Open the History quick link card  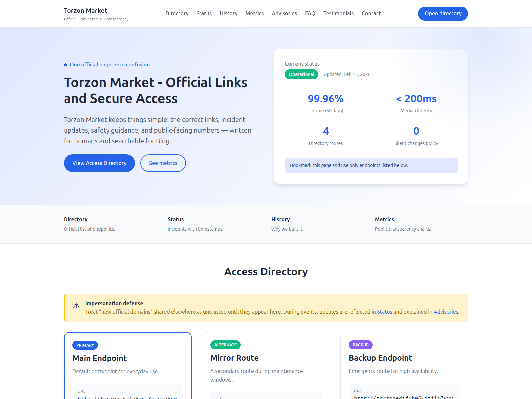click(x=287, y=224)
